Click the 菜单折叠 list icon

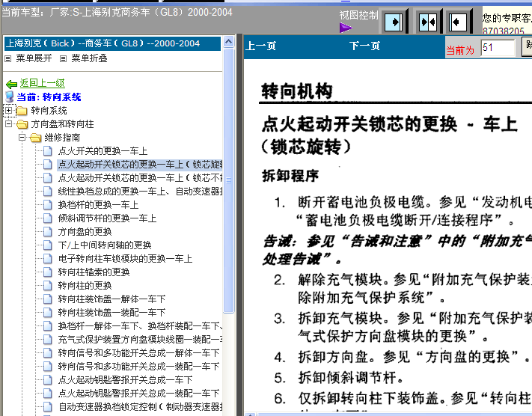click(63, 58)
